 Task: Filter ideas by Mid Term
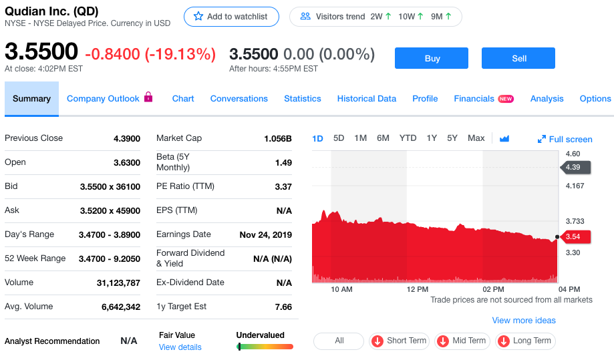coord(462,341)
